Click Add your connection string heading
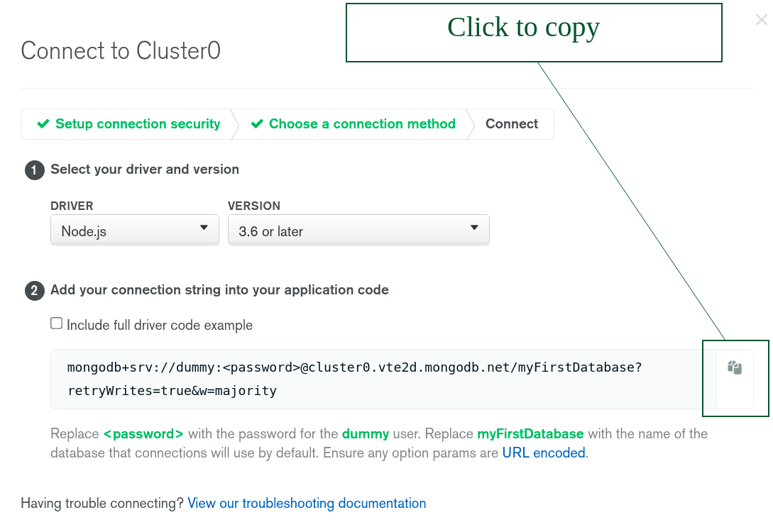Screen dimensions: 773x532 (219, 290)
